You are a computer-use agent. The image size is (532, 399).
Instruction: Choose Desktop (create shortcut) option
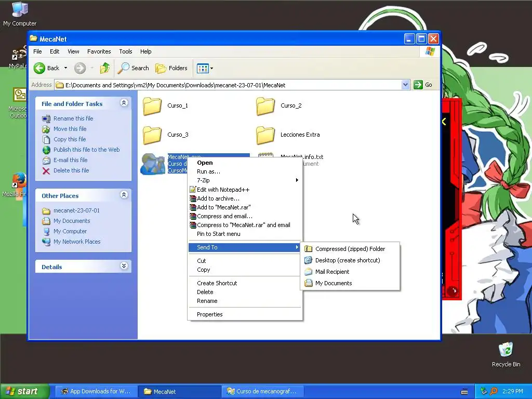click(x=350, y=260)
